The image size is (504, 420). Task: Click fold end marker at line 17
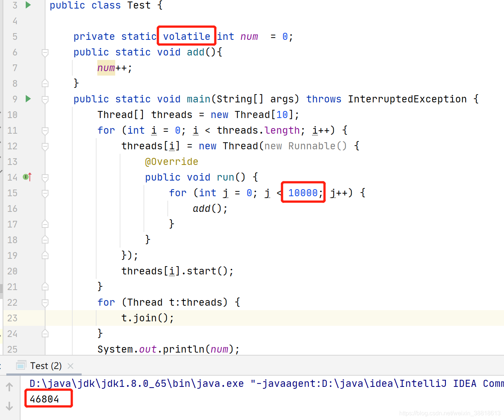45,224
